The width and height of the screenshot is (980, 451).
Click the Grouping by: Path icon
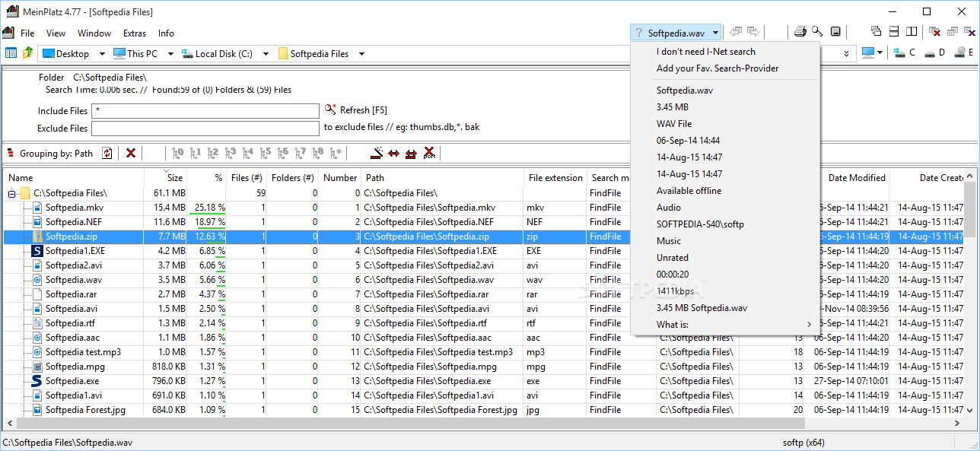click(11, 153)
